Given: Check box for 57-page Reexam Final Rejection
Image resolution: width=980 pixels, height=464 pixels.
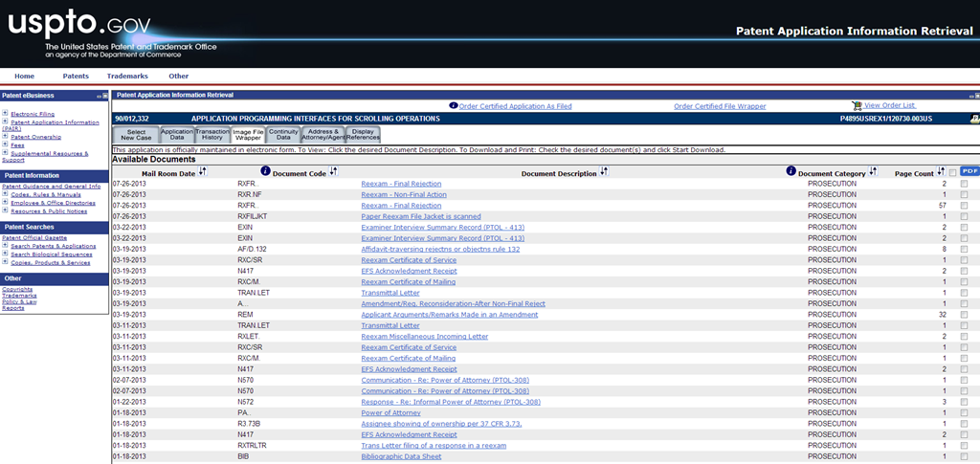Looking at the screenshot, I should click(964, 206).
